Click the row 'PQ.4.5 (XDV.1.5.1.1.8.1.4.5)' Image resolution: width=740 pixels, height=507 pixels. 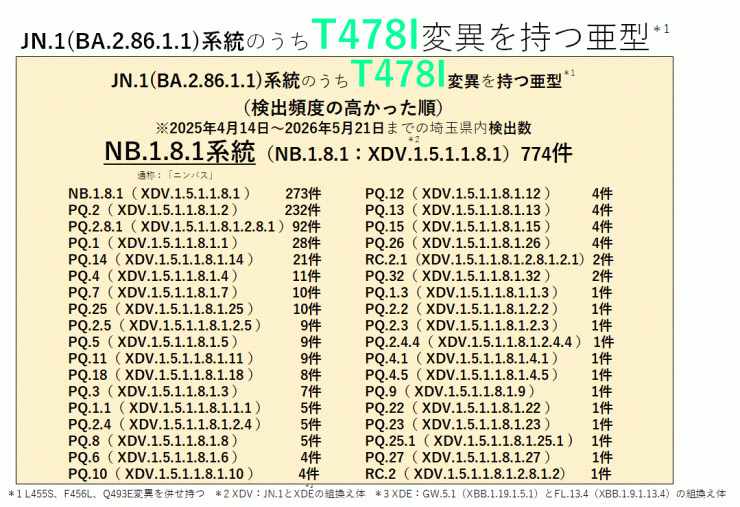488,375
